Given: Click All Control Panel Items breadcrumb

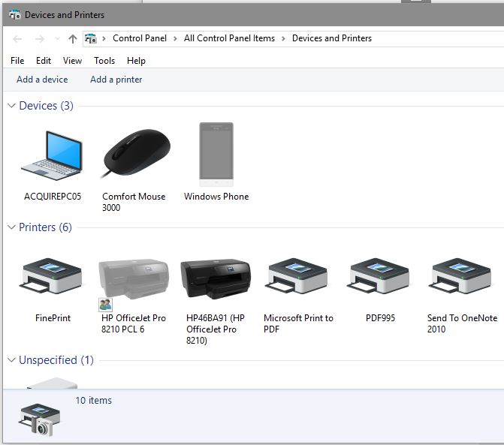Looking at the screenshot, I should click(x=229, y=38).
